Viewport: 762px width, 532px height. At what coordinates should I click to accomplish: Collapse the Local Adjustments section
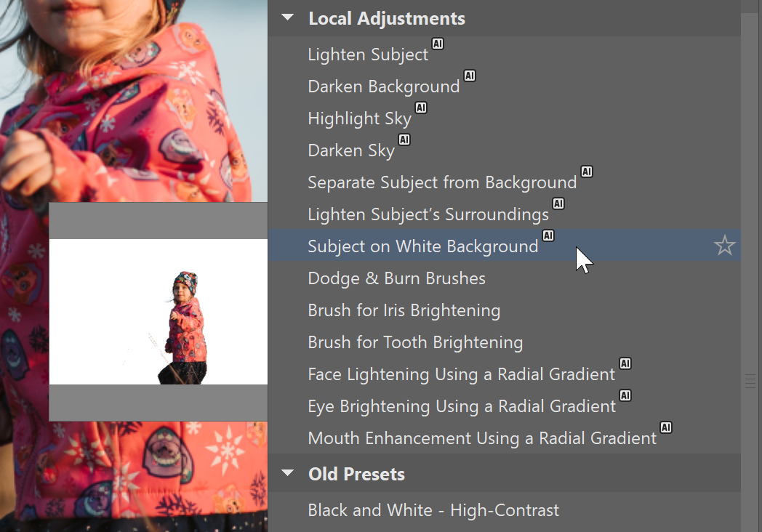(289, 18)
